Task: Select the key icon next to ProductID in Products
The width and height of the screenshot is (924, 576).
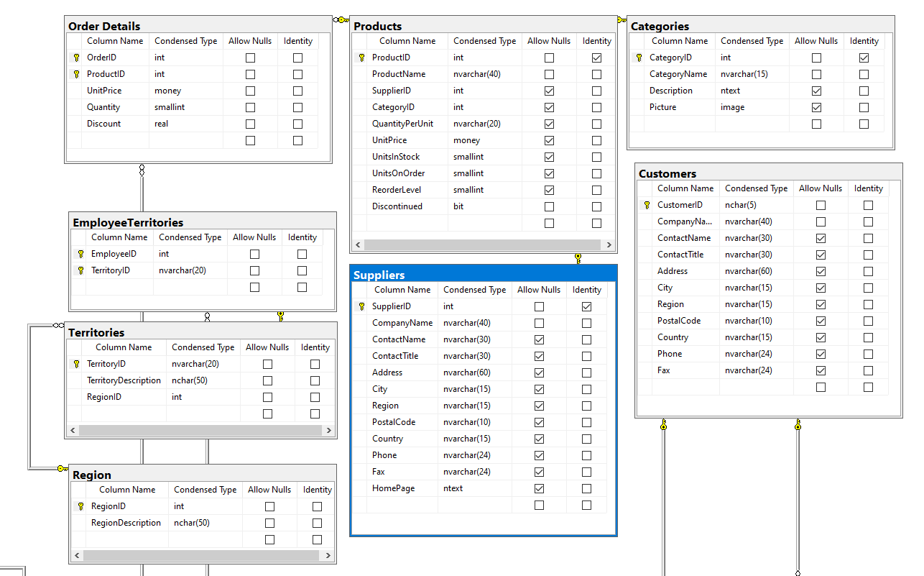Action: tap(361, 57)
